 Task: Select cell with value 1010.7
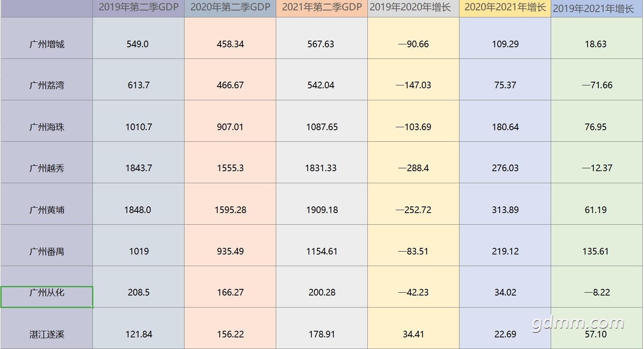pos(139,121)
